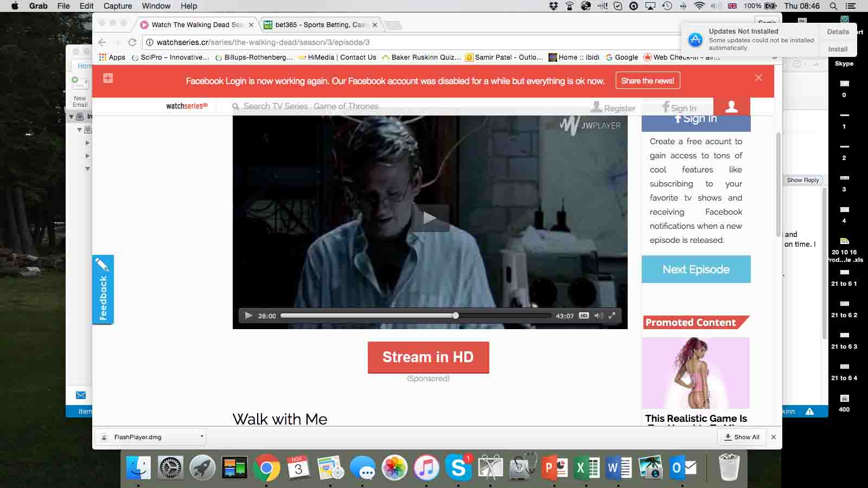Open the Window menu

coord(156,6)
